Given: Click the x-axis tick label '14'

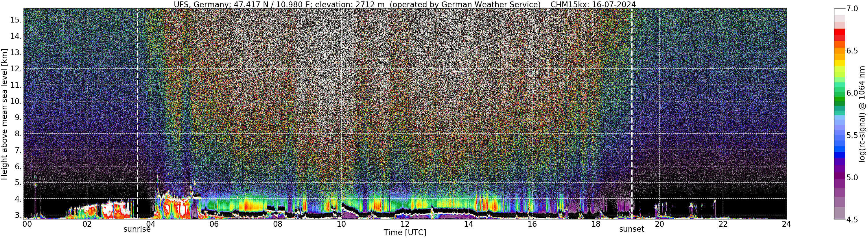Looking at the screenshot, I should pos(468,224).
